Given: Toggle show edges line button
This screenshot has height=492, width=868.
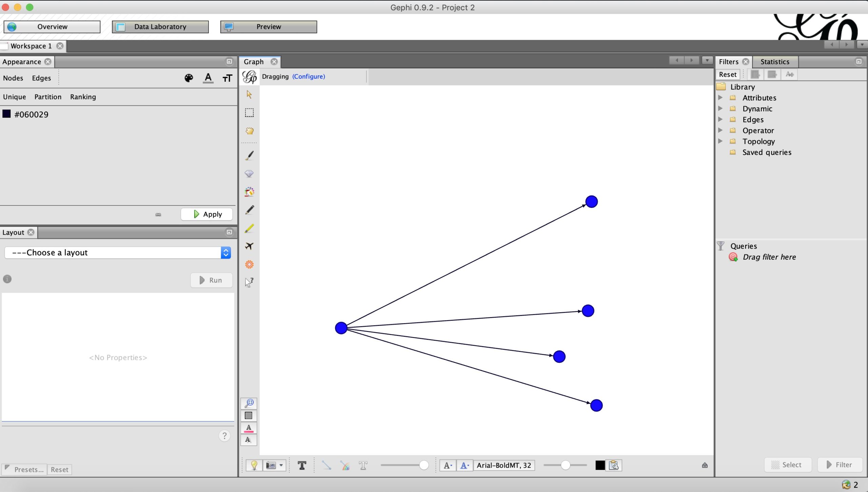Looking at the screenshot, I should click(x=327, y=465).
